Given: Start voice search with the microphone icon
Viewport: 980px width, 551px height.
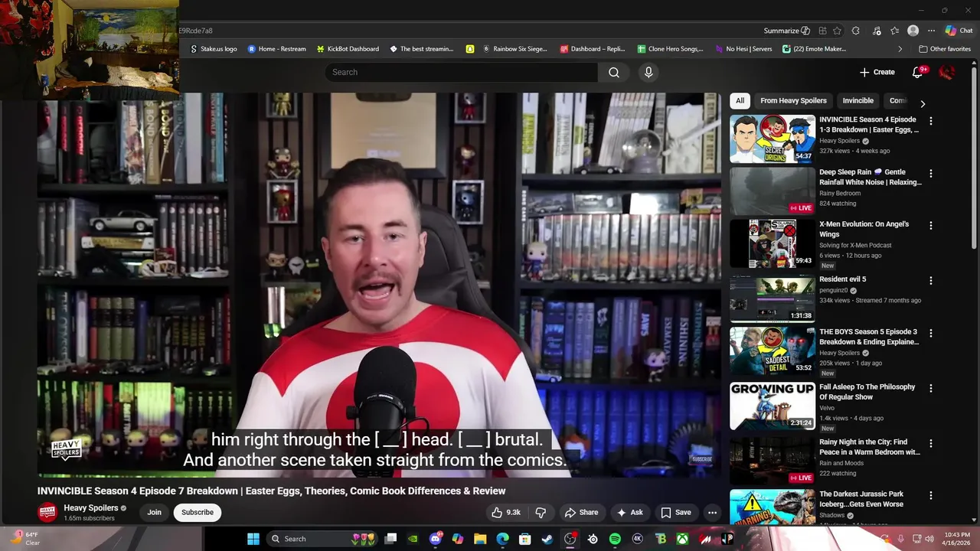Looking at the screenshot, I should (x=648, y=72).
